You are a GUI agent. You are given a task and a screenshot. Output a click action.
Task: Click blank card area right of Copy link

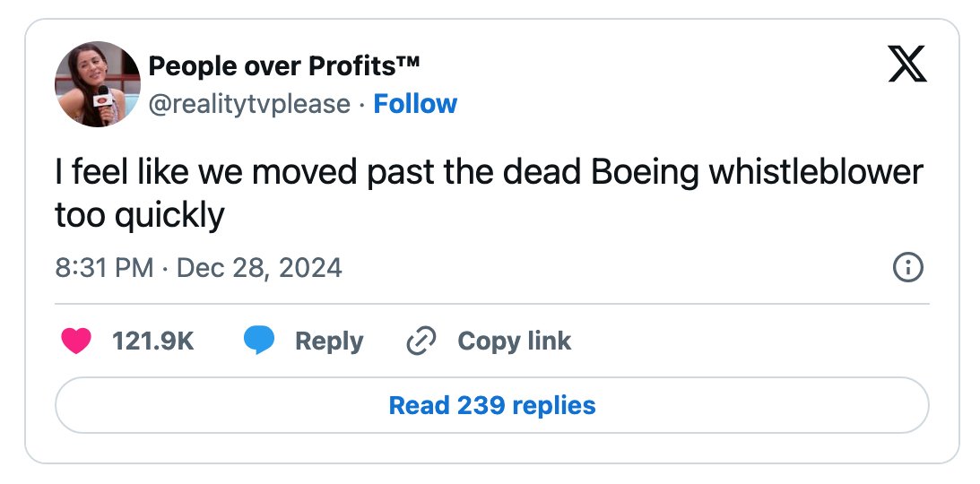pyautogui.click(x=750, y=341)
